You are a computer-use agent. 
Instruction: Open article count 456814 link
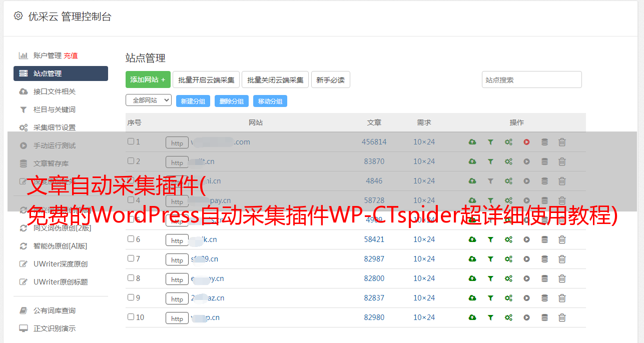(374, 142)
